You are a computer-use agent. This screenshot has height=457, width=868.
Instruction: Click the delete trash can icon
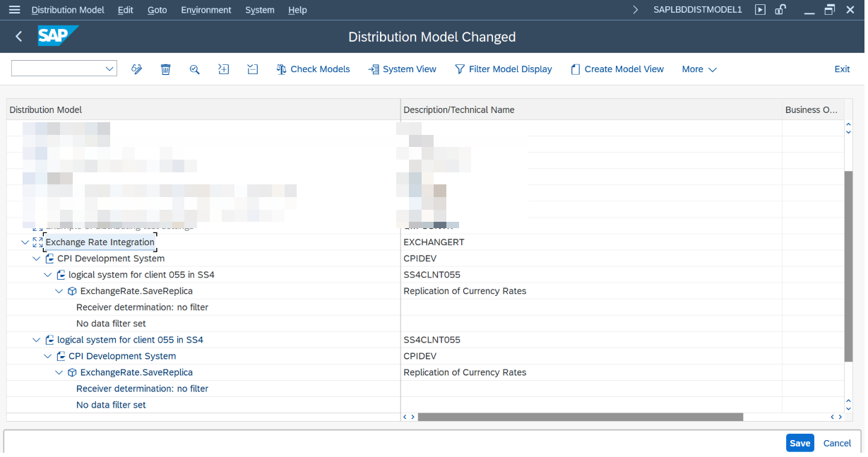click(x=166, y=69)
